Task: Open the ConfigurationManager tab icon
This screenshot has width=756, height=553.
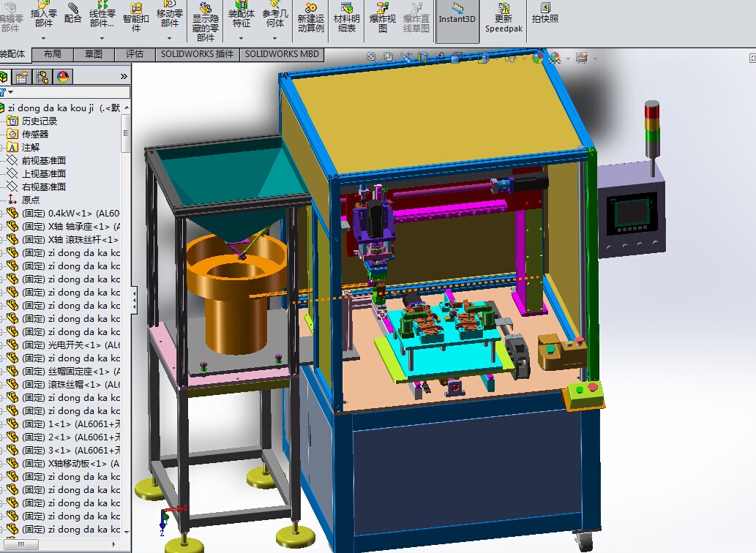Action: tap(42, 77)
